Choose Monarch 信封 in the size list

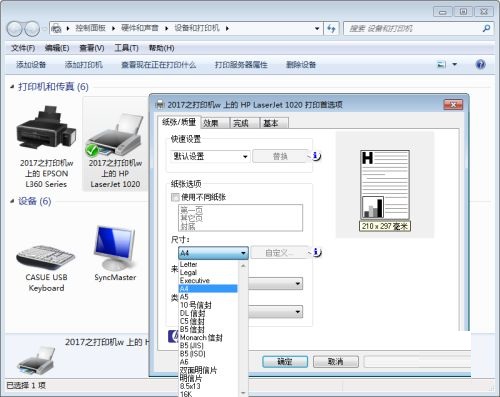pyautogui.click(x=209, y=337)
